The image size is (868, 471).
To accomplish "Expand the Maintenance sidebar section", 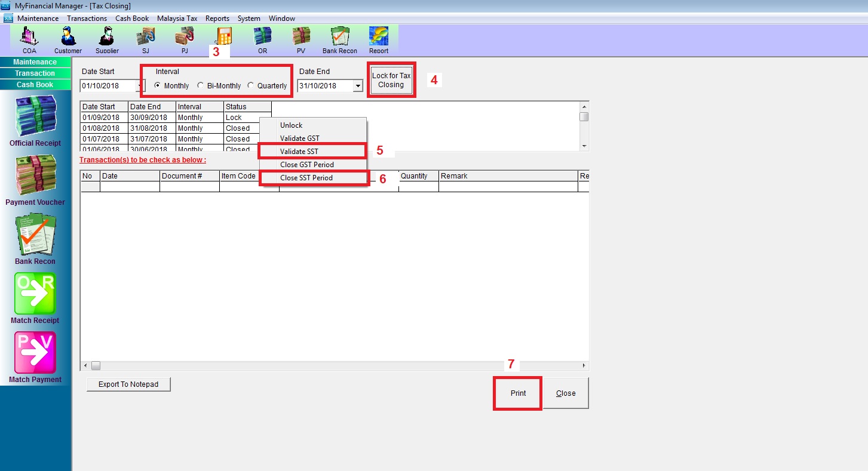I will (x=35, y=62).
